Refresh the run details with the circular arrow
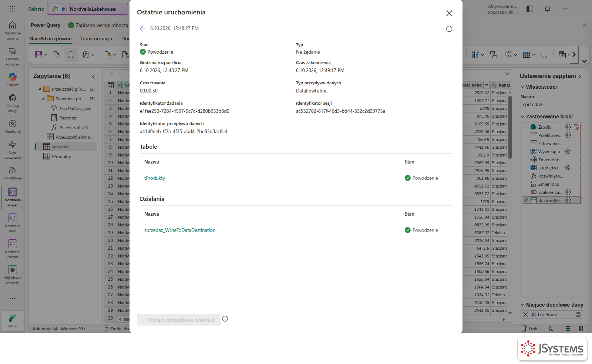The width and height of the screenshot is (592, 364). pyautogui.click(x=449, y=29)
